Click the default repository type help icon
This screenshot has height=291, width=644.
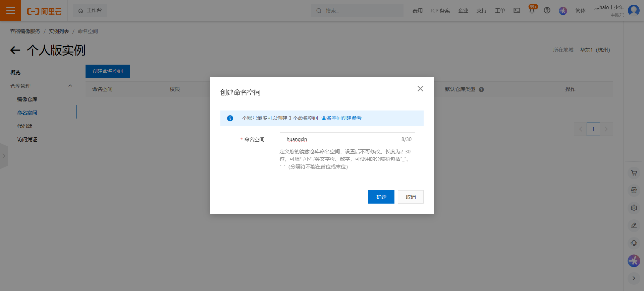481,90
